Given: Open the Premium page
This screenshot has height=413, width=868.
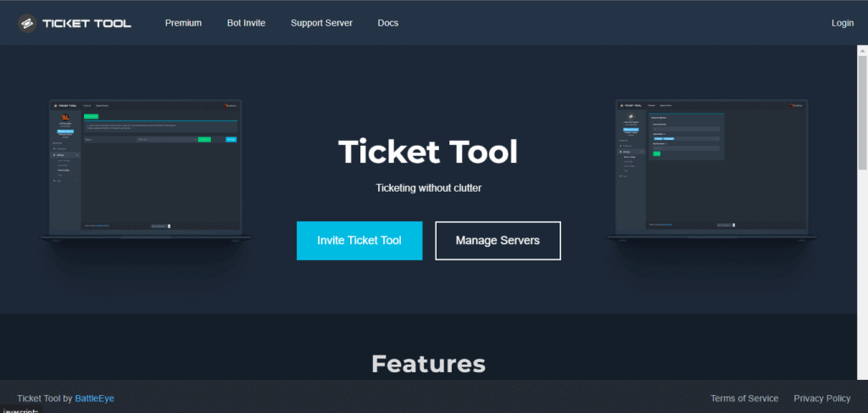Looking at the screenshot, I should (183, 23).
